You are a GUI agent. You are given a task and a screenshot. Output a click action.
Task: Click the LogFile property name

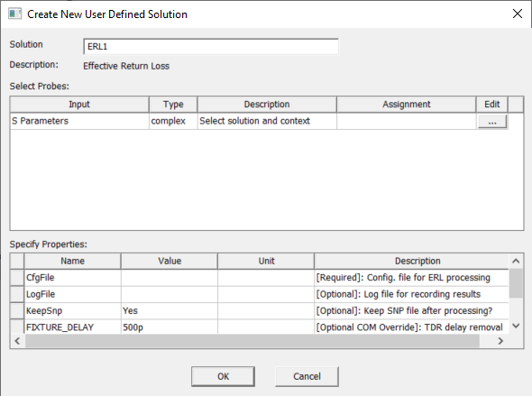pos(73,295)
